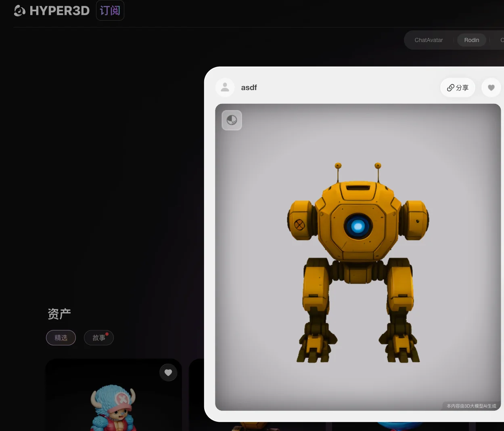Viewport: 504px width, 431px height.
Task: Click the link icon inside the 分享 button
Action: pyautogui.click(x=450, y=87)
